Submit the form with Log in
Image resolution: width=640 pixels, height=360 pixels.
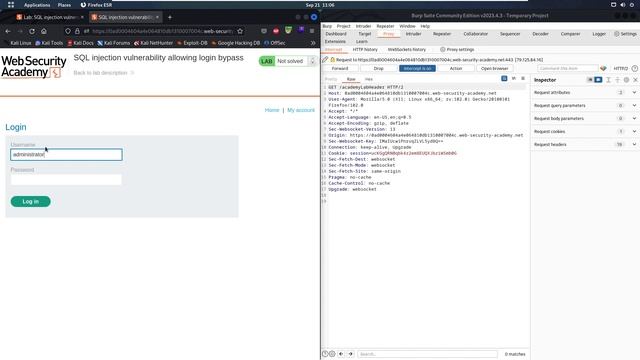31,201
